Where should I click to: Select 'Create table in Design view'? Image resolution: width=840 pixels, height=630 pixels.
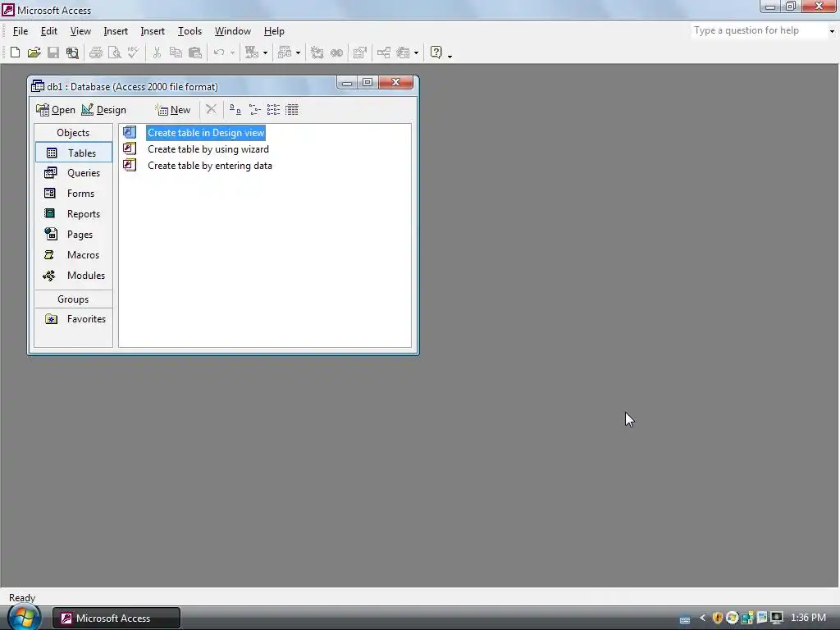(x=206, y=133)
